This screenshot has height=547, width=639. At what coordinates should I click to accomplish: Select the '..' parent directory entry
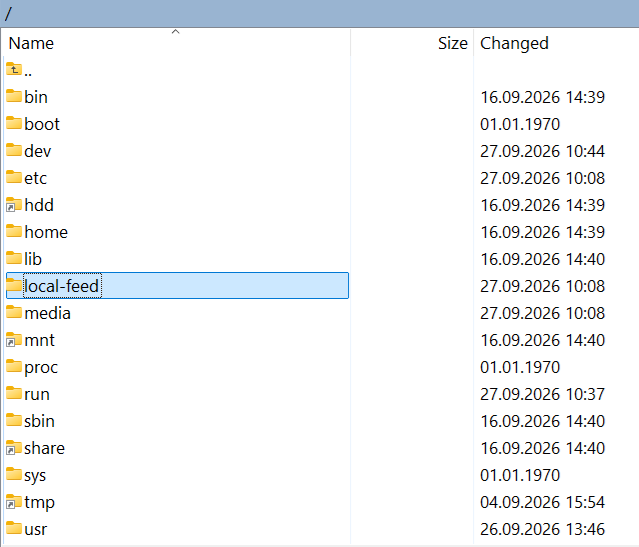pos(28,72)
